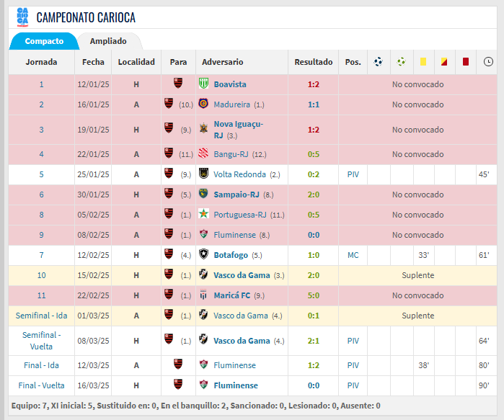Open the Volta Redonda team link
This screenshot has height=420, width=504.
click(240, 174)
